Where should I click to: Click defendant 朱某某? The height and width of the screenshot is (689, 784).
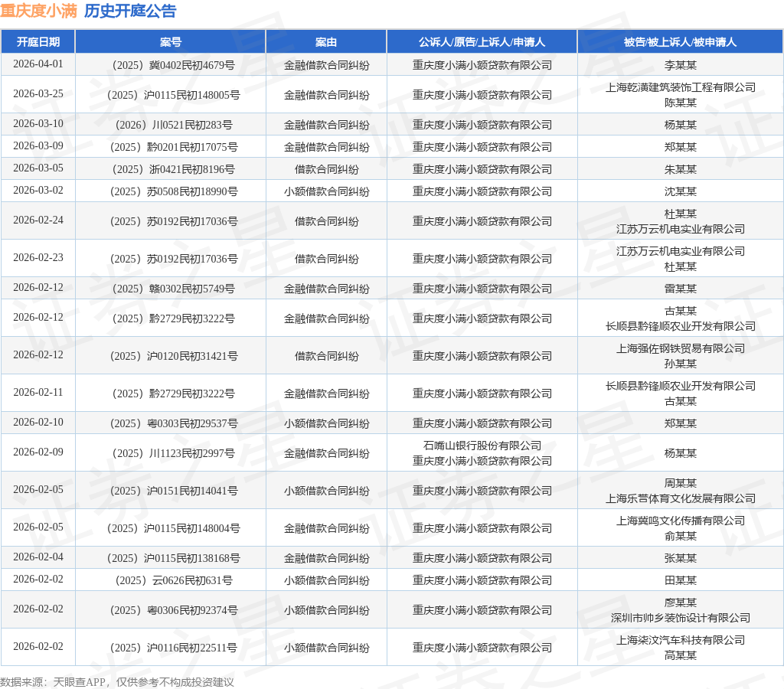coord(680,169)
